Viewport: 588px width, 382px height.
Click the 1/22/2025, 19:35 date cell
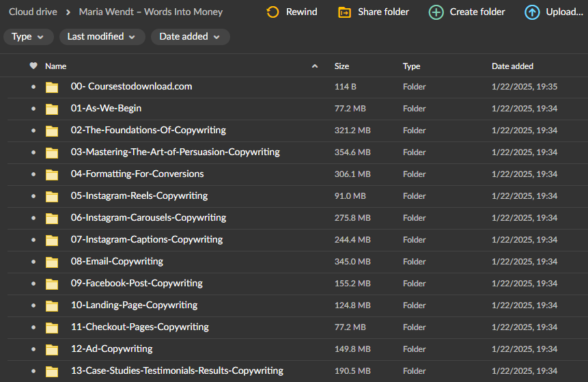click(x=524, y=87)
